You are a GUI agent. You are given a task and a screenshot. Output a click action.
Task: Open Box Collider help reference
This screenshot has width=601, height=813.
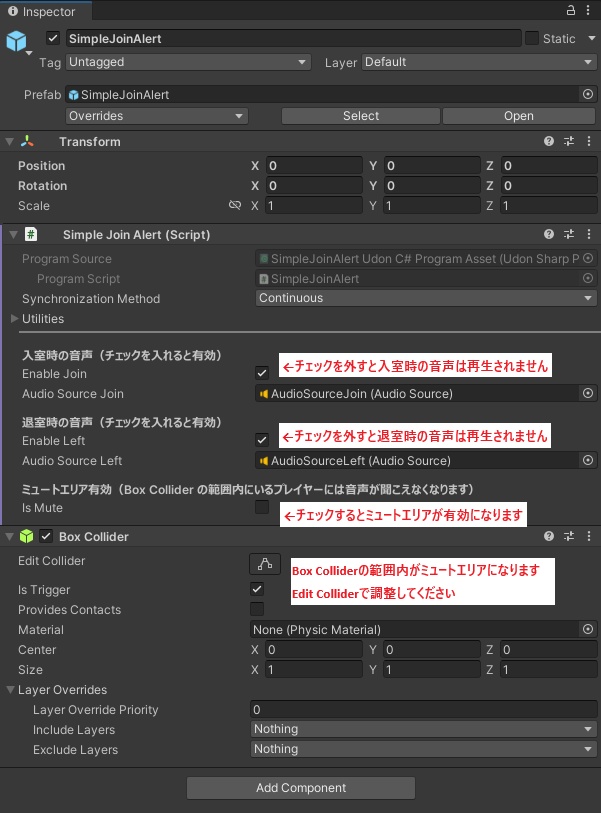point(549,536)
